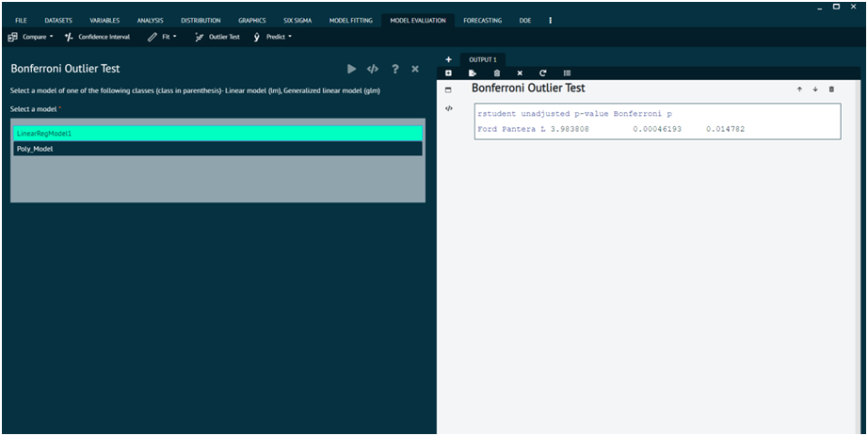Show the dialog's R code with the code icon
The width and height of the screenshot is (868, 436).
pos(373,69)
